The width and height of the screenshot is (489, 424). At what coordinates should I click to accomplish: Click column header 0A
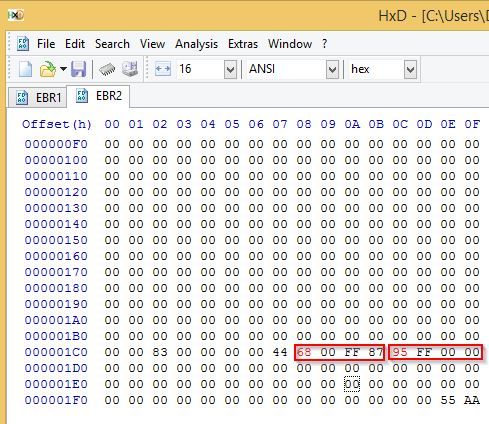pyautogui.click(x=352, y=124)
